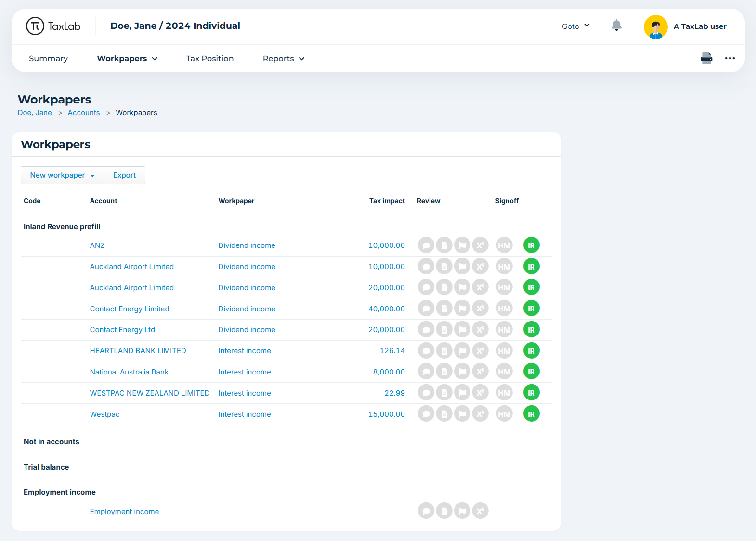The height and width of the screenshot is (541, 756).
Task: Click the Doe, Jane / 2024 Individual title
Action: (175, 26)
